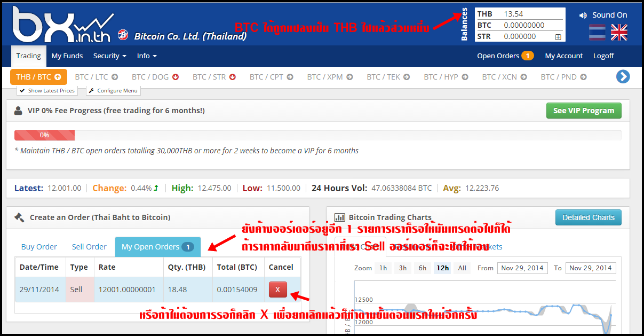Select the BTC / STR pair

point(214,77)
